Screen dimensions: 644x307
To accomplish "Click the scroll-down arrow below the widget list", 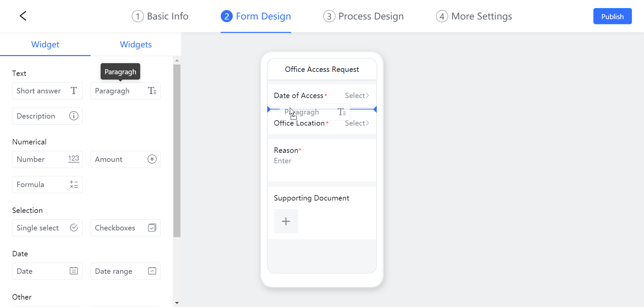I will point(177,303).
